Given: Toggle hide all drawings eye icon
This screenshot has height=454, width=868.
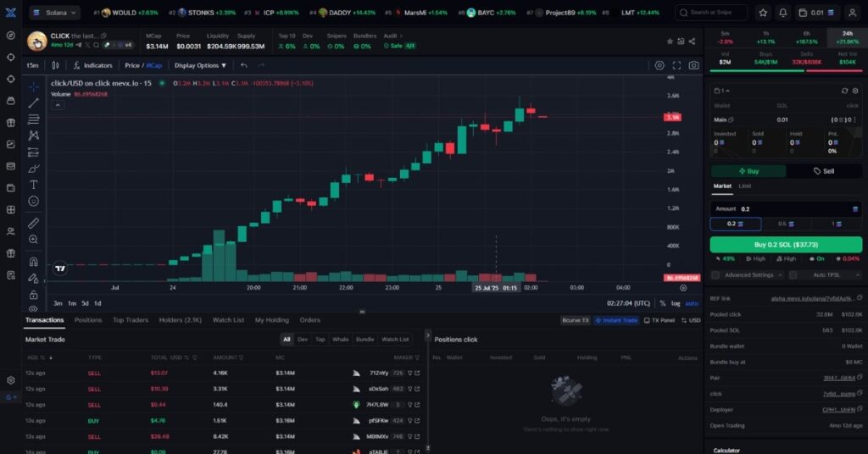Looking at the screenshot, I should 34,309.
